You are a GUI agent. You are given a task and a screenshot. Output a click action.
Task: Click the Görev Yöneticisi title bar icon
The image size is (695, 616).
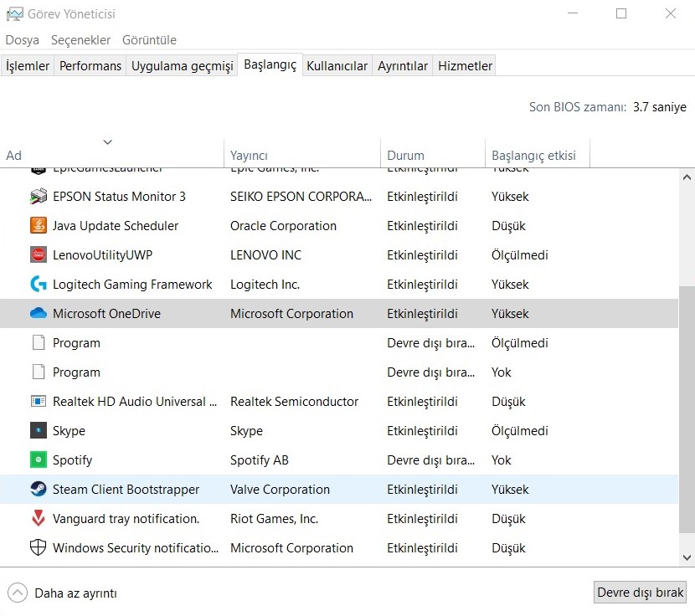click(14, 13)
